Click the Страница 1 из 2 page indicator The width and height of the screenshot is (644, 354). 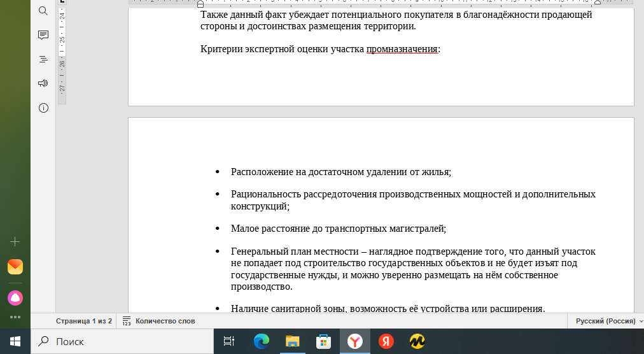click(84, 321)
